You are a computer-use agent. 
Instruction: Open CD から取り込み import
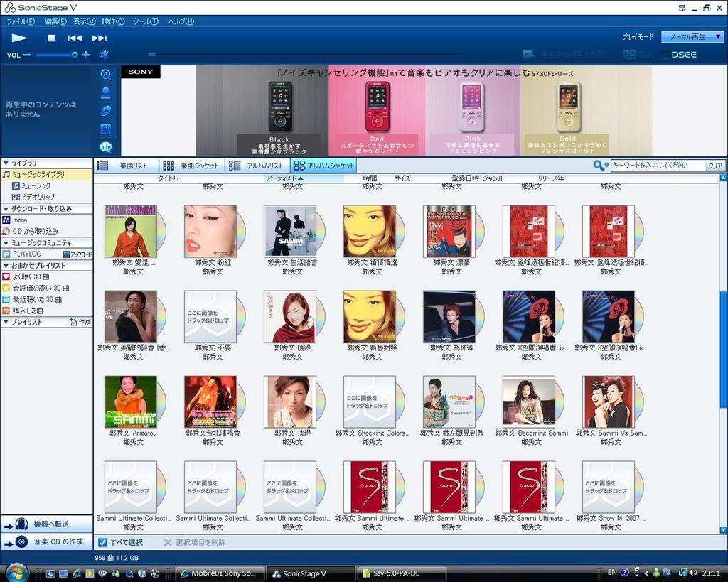click(x=31, y=231)
